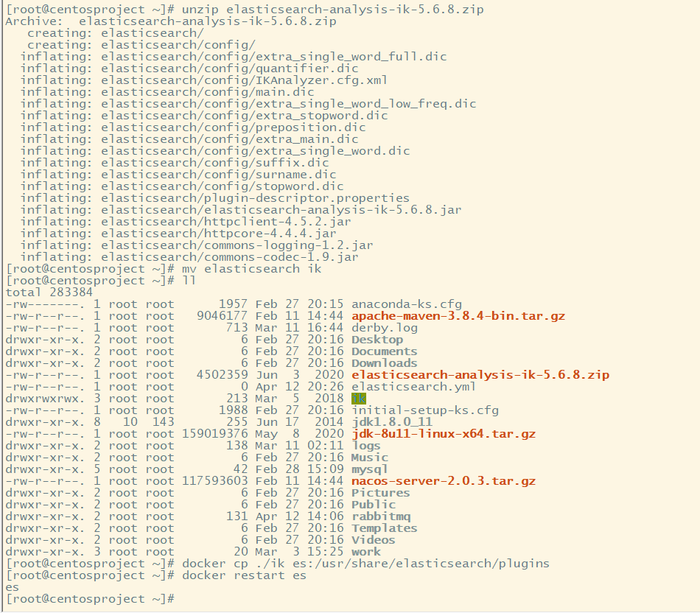Click the 'docker restart es' command

(244, 575)
